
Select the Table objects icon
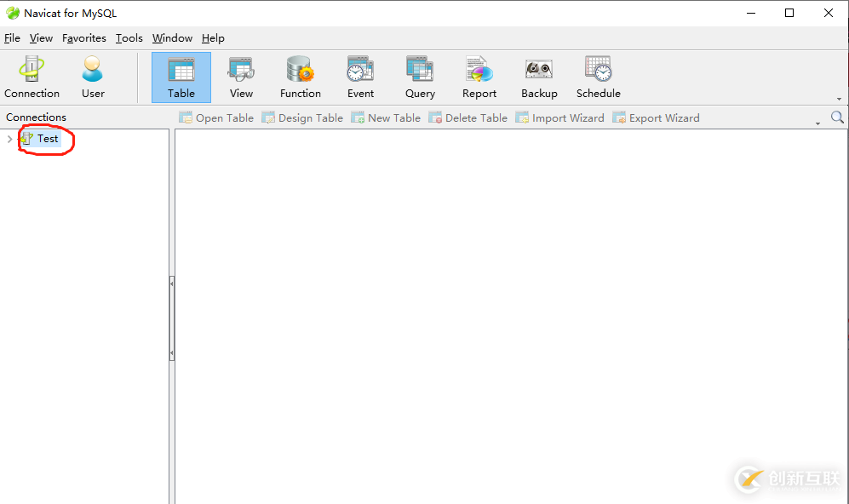[x=181, y=77]
